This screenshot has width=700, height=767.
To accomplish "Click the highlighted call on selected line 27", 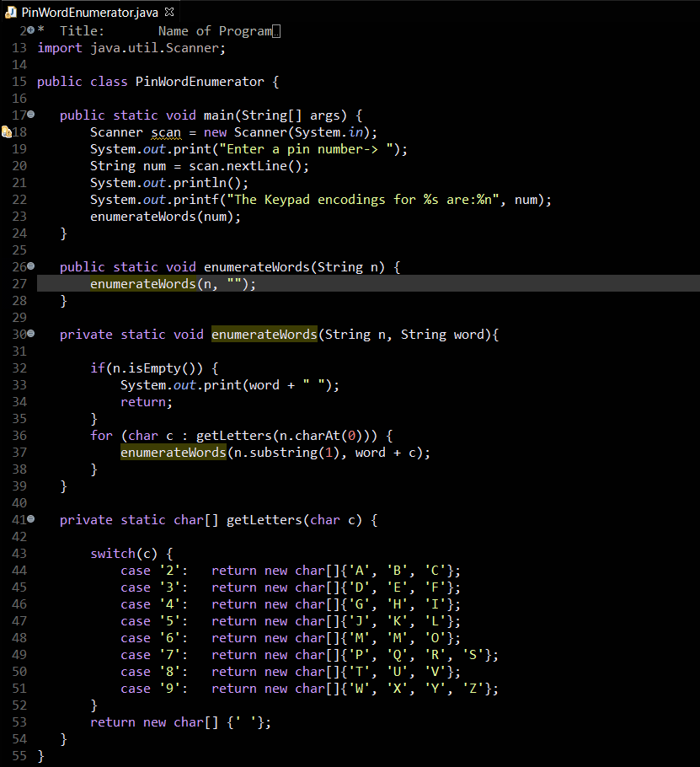I will click(x=143, y=283).
